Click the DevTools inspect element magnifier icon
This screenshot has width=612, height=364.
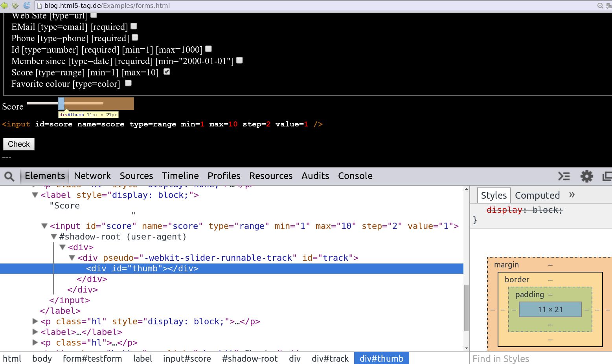9,176
